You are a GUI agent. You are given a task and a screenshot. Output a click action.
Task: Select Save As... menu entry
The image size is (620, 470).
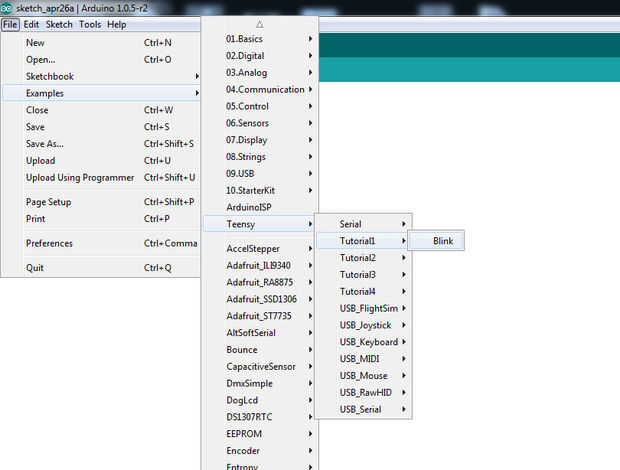(101, 144)
